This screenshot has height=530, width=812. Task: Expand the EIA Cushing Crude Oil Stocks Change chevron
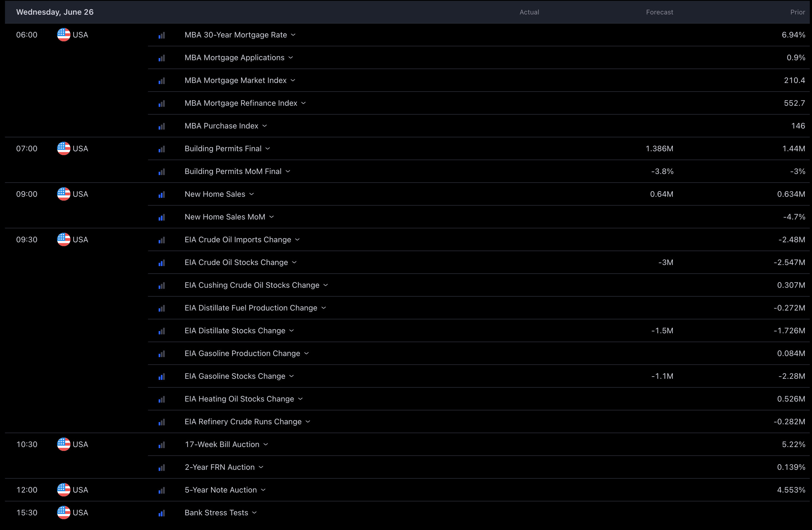[x=326, y=285]
